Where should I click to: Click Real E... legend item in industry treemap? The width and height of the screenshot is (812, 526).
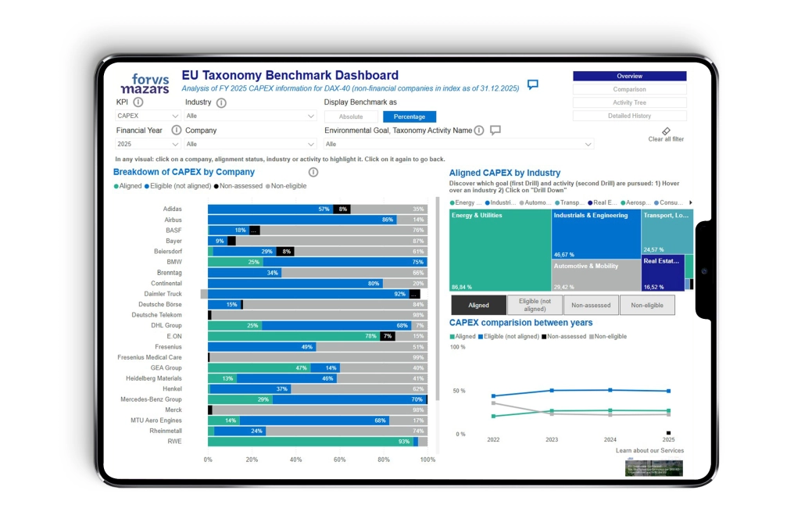tap(602, 202)
